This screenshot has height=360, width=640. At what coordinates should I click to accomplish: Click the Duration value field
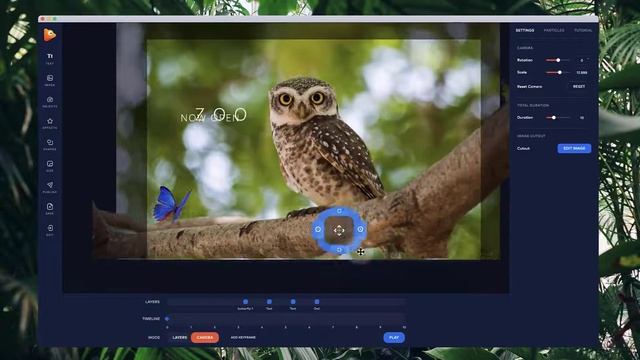582,118
